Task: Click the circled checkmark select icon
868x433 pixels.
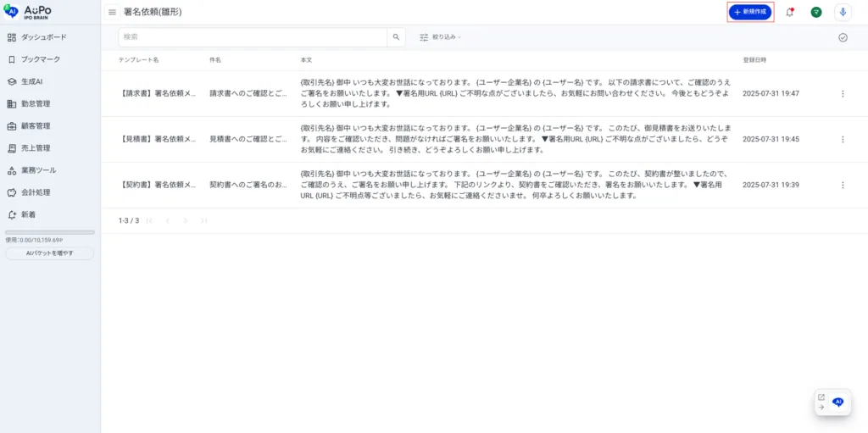Action: coord(843,37)
